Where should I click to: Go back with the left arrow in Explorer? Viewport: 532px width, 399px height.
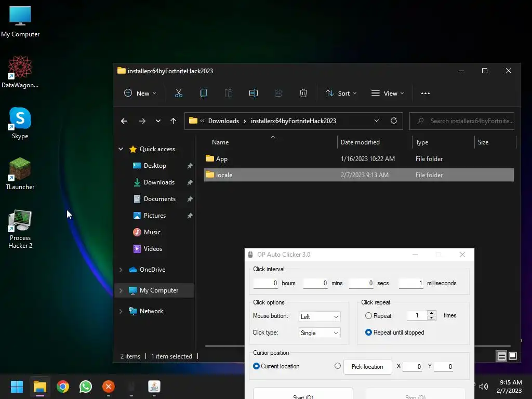(x=124, y=121)
